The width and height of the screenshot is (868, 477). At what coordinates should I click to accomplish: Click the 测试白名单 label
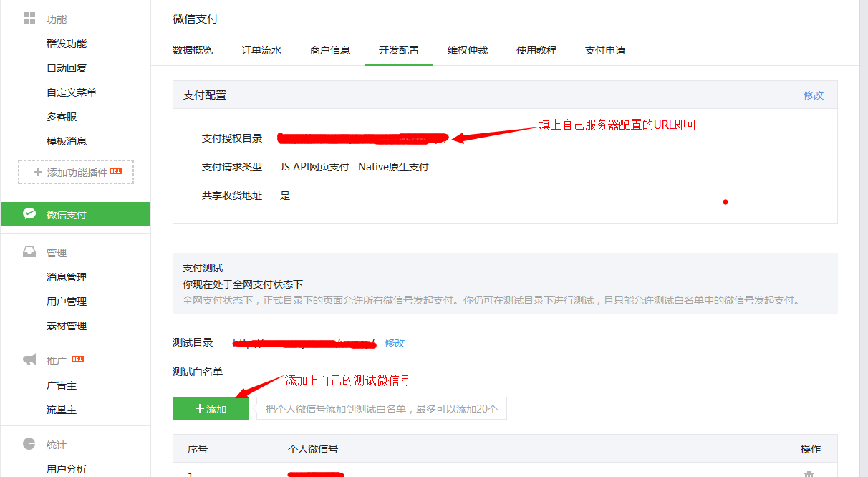[x=198, y=372]
